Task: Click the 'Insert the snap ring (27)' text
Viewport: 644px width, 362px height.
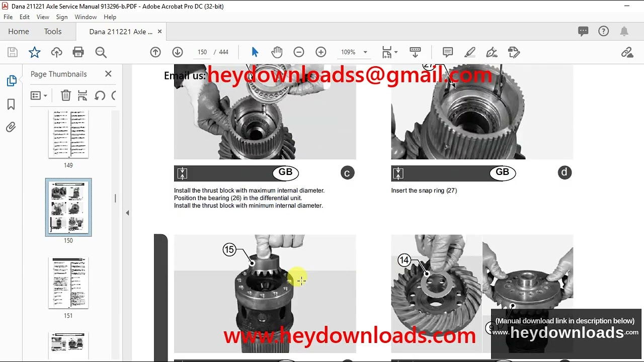Action: [424, 191]
